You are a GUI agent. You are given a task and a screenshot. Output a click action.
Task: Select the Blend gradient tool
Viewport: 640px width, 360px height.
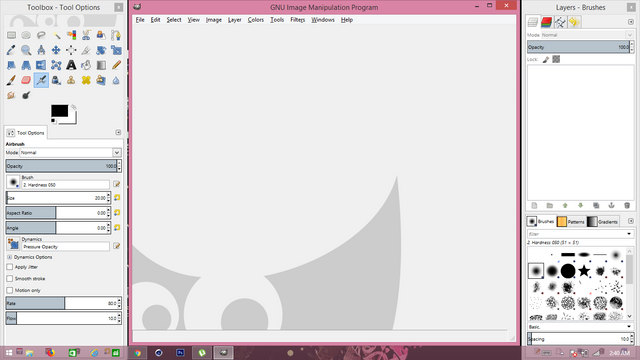[101, 65]
